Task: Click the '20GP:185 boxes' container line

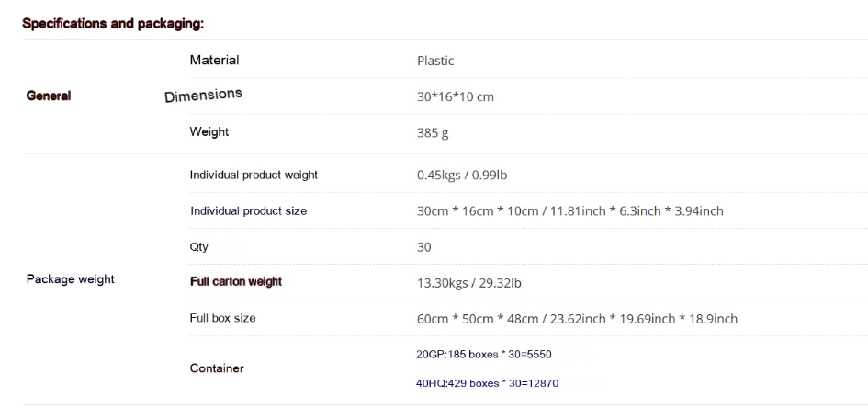Action: 484,355
